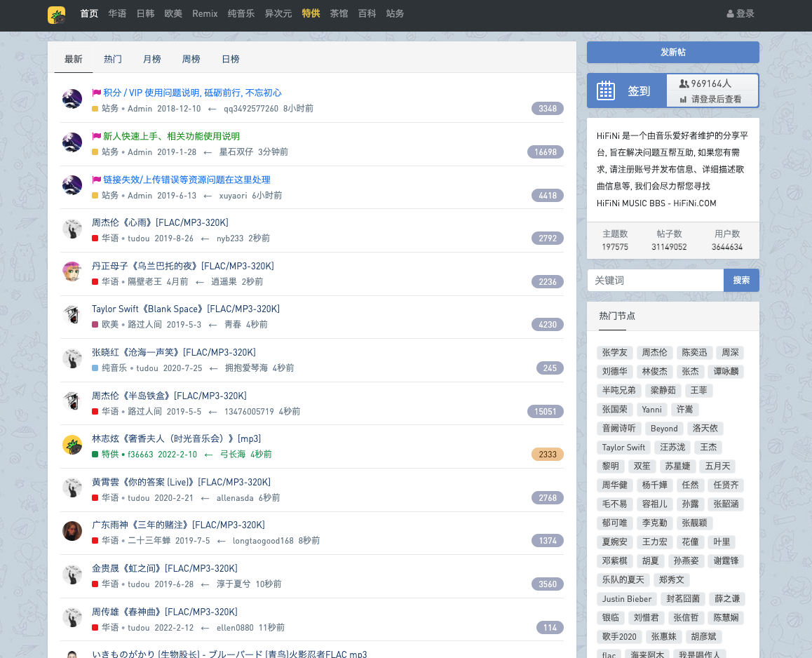This screenshot has height=658, width=812.
Task: Open post 新人快速上手、相关功能使用说明
Action: point(171,136)
